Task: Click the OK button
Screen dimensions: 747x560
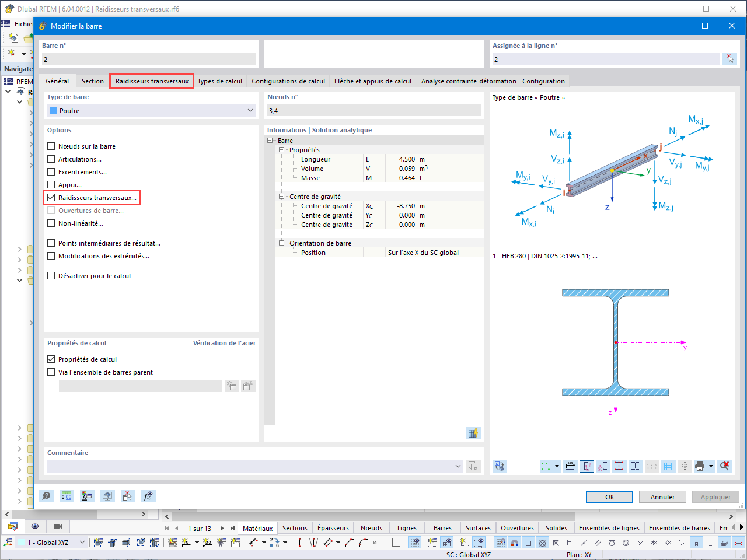Action: click(x=609, y=497)
